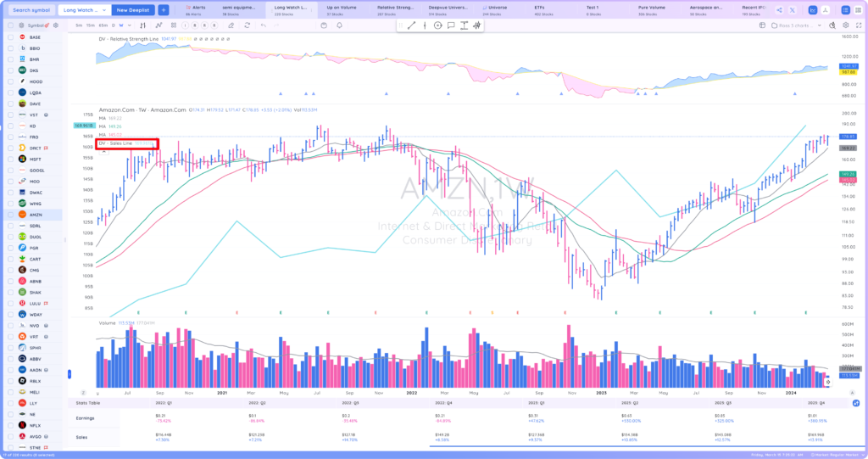
Task: Tick the checkbox for MSFT
Action: [x=10, y=160]
